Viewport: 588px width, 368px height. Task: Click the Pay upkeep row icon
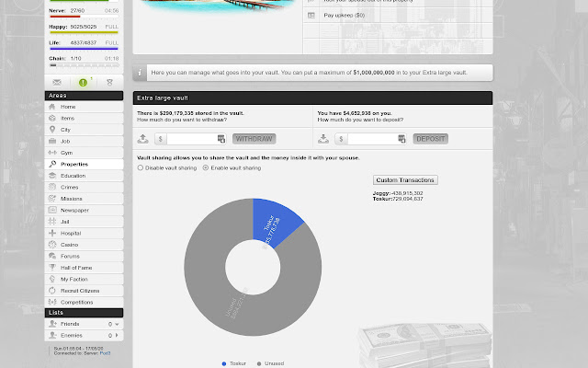(x=311, y=16)
